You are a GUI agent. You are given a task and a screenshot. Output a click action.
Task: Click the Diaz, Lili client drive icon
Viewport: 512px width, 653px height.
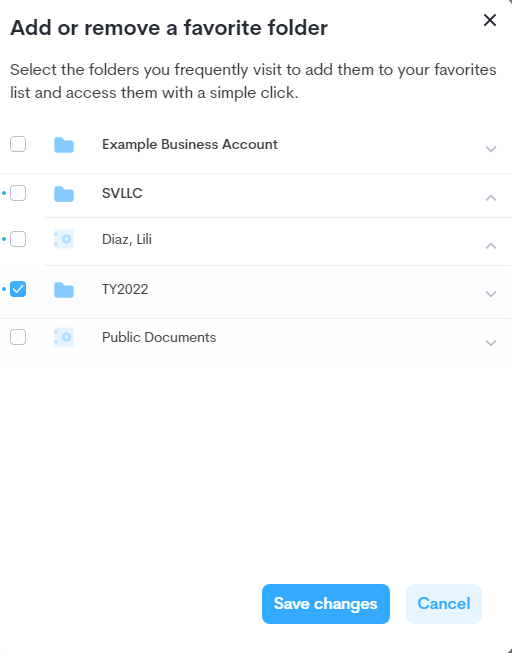[64, 239]
